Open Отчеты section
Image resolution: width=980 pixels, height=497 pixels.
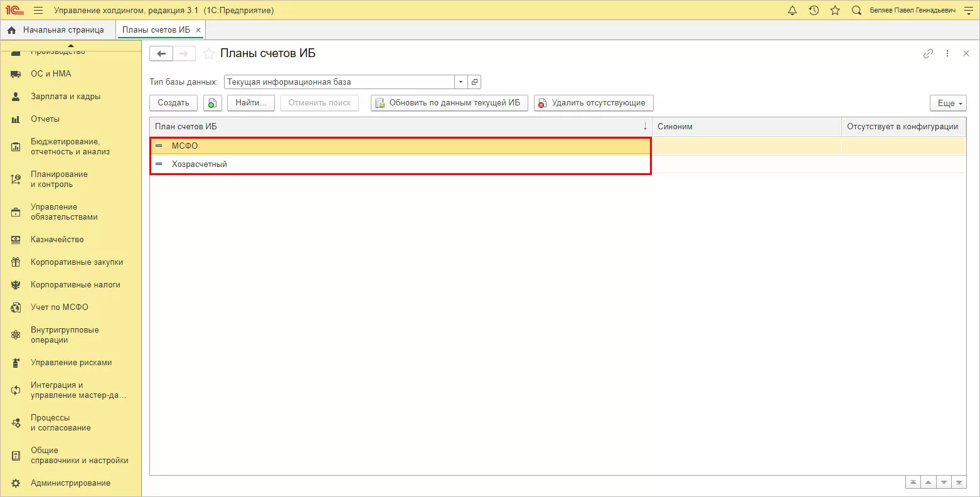click(x=70, y=119)
